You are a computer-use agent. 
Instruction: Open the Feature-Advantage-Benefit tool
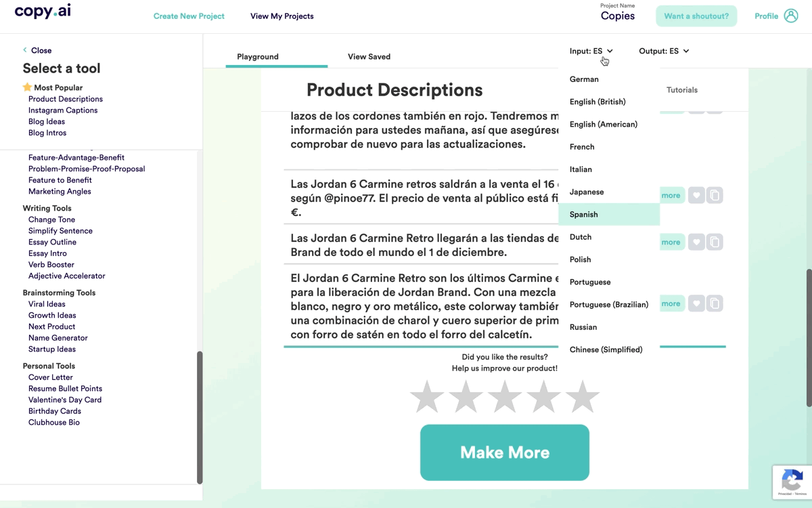[x=76, y=157]
